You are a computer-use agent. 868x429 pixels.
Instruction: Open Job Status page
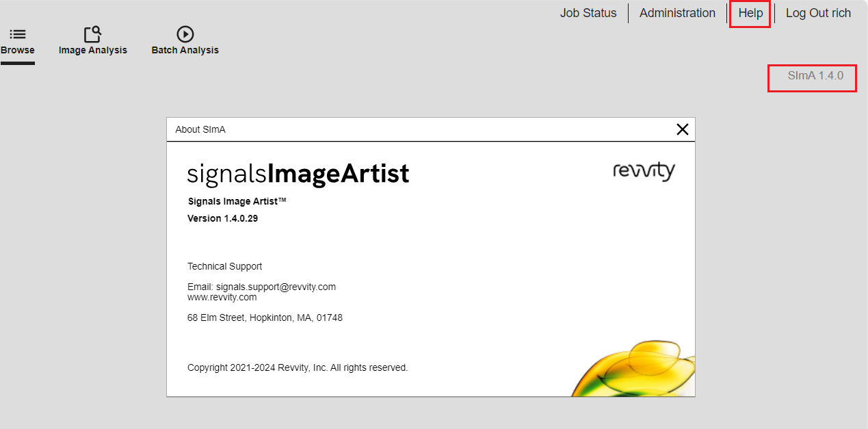[x=588, y=13]
